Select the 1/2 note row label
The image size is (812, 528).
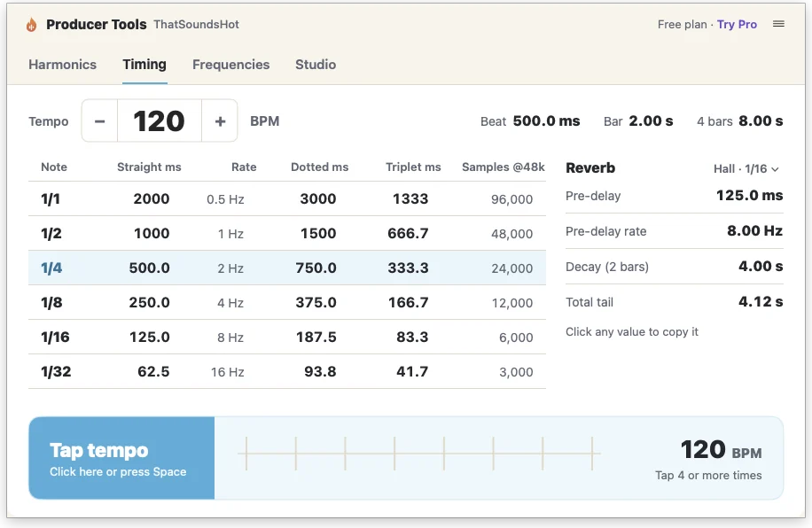tap(51, 234)
